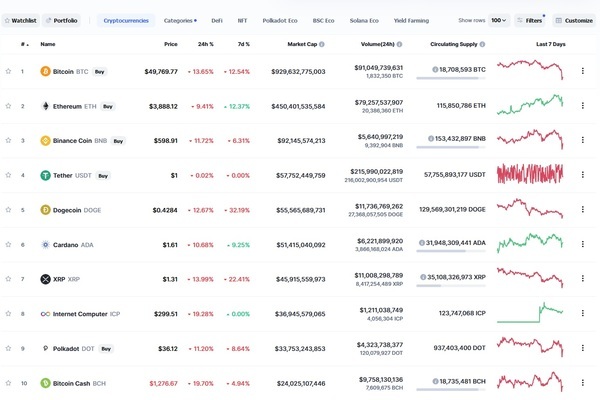Click the Market Cap info icon
The image size is (600, 400).
(x=322, y=44)
